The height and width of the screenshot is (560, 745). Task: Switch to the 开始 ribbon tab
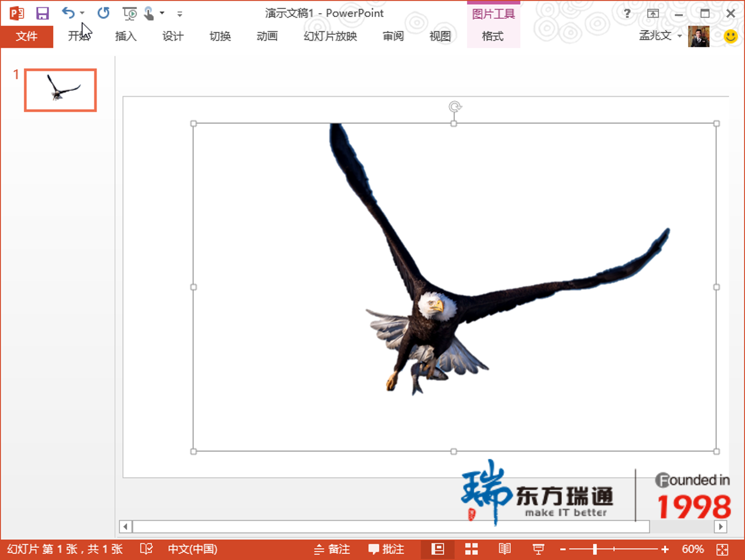[79, 36]
